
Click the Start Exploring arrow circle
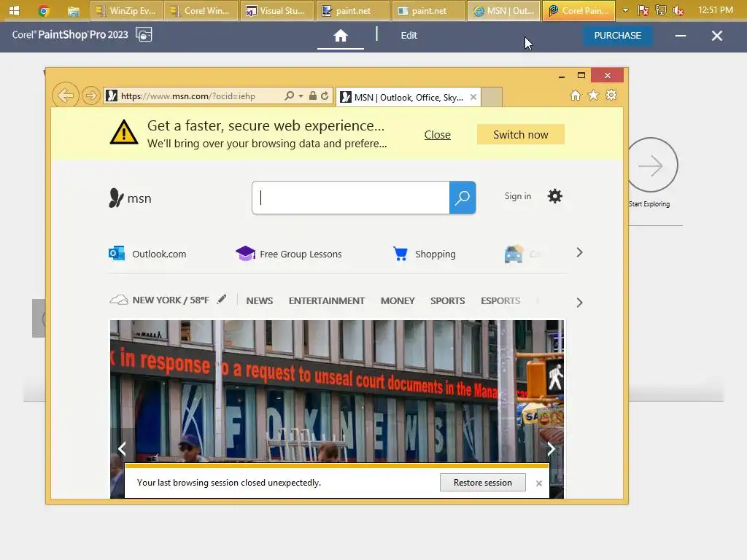coord(651,166)
